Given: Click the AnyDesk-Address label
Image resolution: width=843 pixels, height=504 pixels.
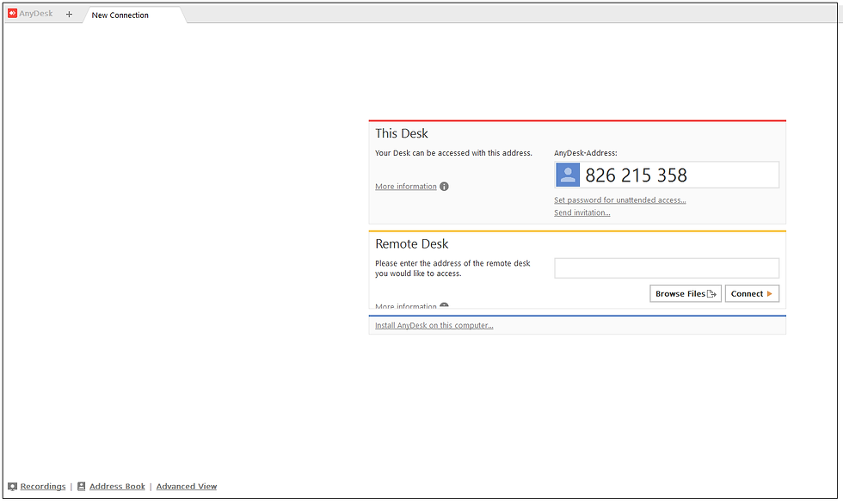Looking at the screenshot, I should pyautogui.click(x=586, y=153).
